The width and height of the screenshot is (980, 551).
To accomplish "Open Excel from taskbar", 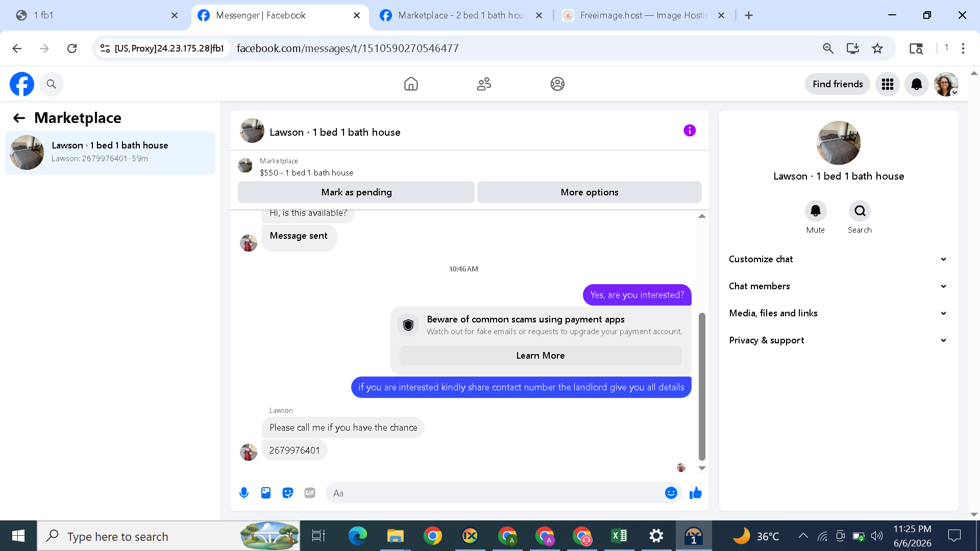I will (x=619, y=536).
